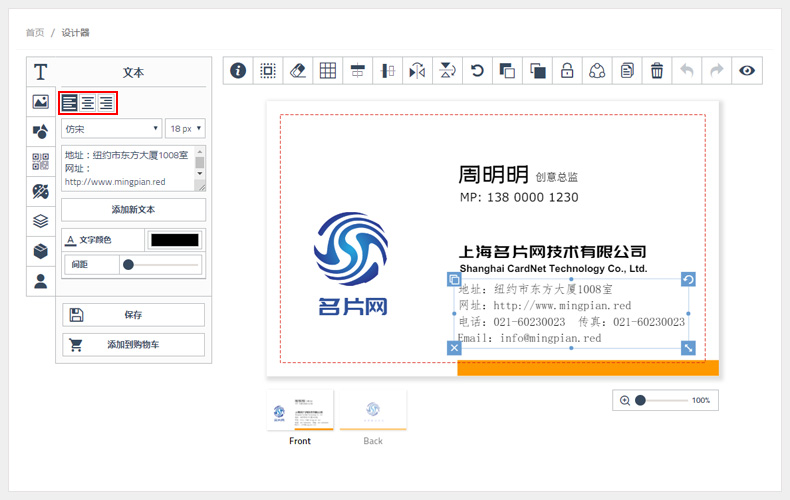Open the 仿宋 font dropdown
The width and height of the screenshot is (790, 500).
(x=111, y=129)
